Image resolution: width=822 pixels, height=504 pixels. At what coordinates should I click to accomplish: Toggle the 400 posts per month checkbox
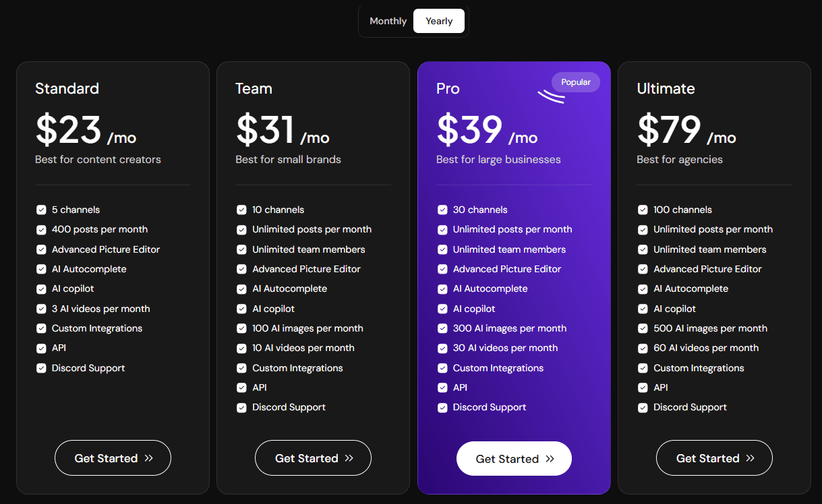[x=41, y=229]
